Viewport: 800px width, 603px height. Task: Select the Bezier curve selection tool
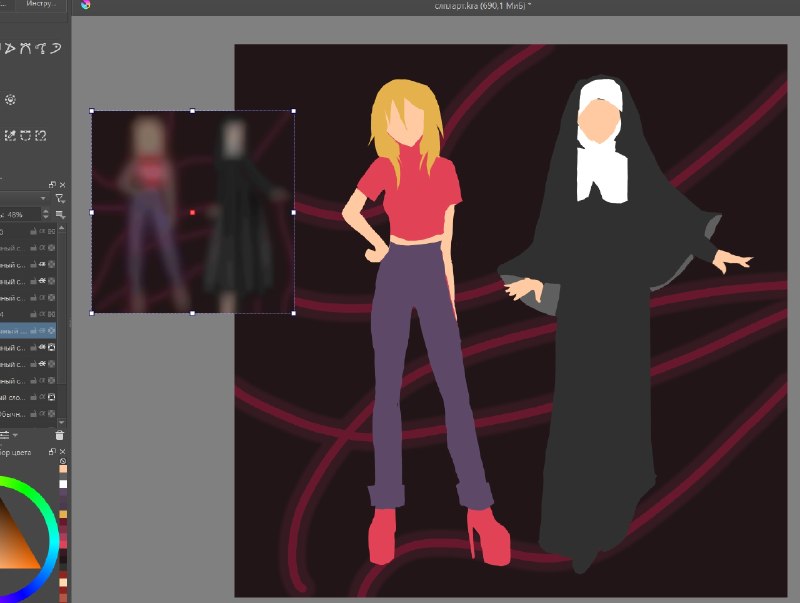26,135
